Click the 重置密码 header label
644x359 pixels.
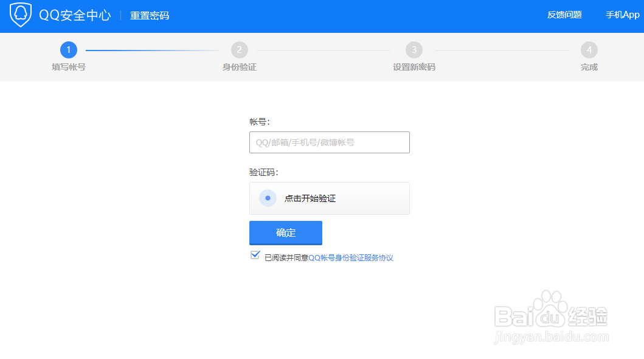[x=150, y=16]
